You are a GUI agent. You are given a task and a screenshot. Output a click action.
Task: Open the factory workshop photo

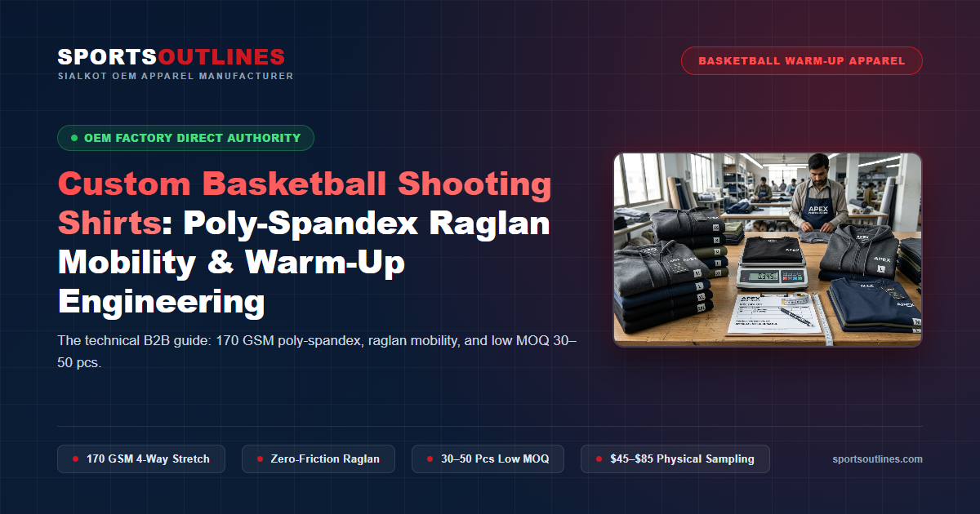(768, 250)
